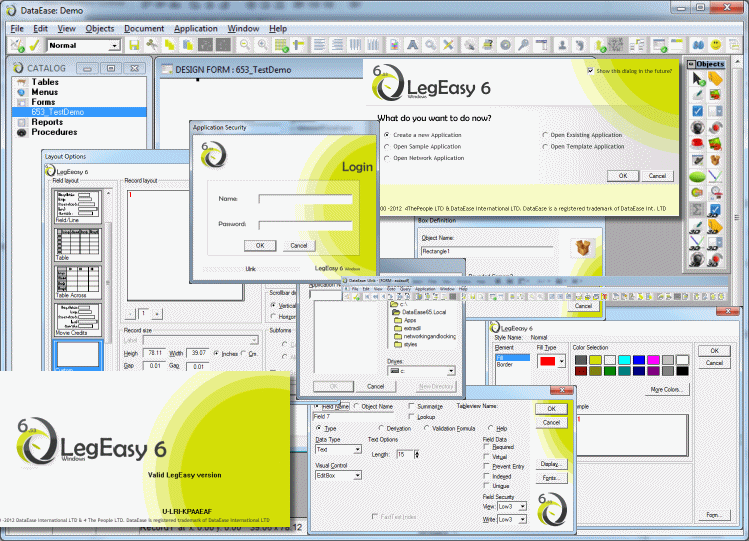The image size is (749, 541).
Task: Tick the Required checkbox under Field Data
Action: 487,447
